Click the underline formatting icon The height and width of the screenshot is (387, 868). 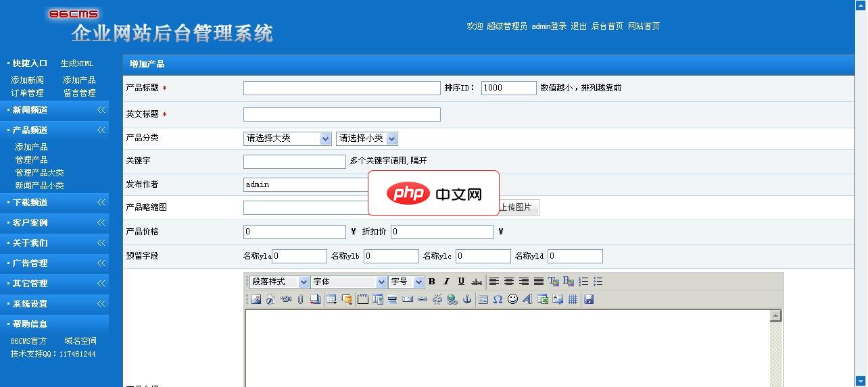click(x=461, y=282)
